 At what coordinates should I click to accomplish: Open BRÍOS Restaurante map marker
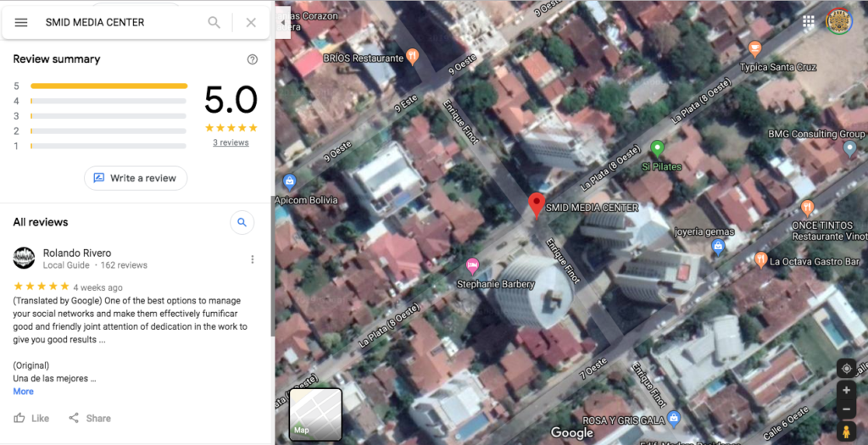[412, 56]
